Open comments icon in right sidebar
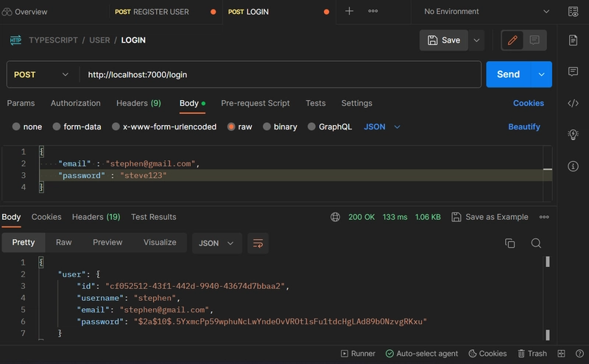This screenshot has width=589, height=364. click(x=574, y=71)
